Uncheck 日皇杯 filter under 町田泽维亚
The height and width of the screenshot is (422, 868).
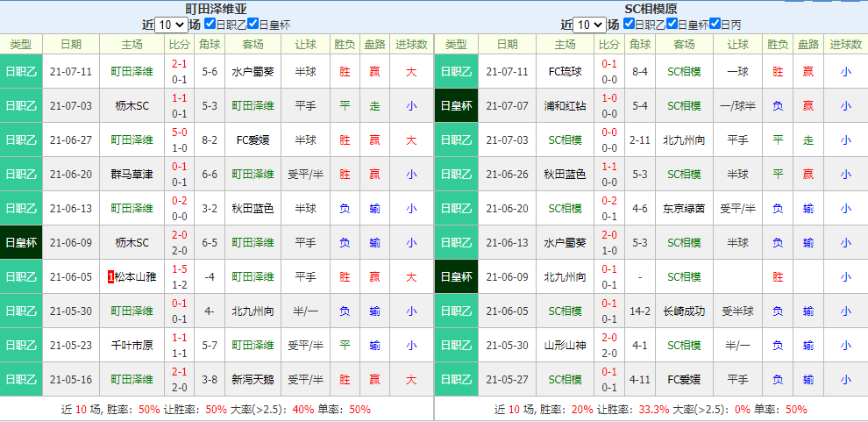tap(253, 25)
